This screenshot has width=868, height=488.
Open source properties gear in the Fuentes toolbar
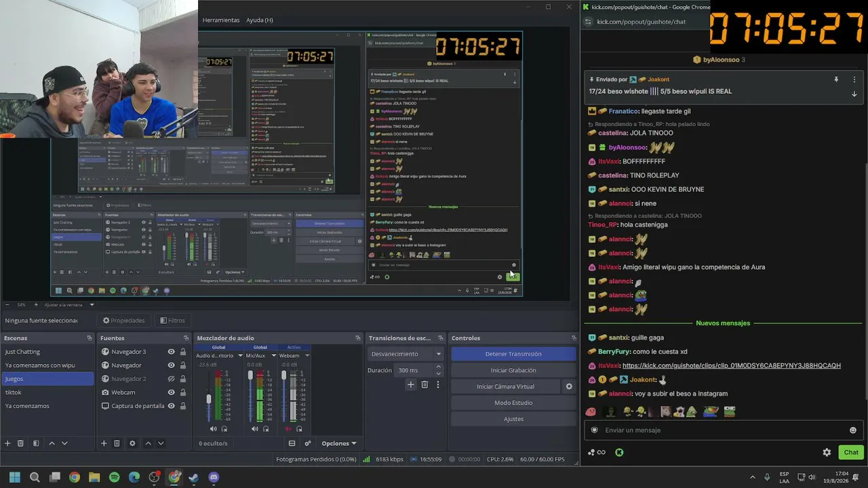click(x=132, y=443)
